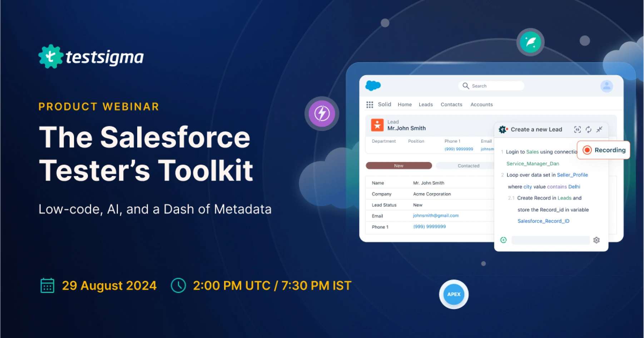The width and height of the screenshot is (644, 338).
Task: Select the New lead status stage
Action: tap(398, 165)
